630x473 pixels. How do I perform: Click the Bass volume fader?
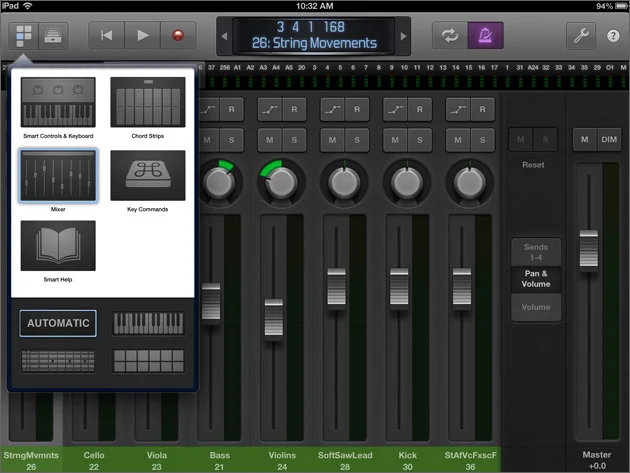pyautogui.click(x=211, y=301)
